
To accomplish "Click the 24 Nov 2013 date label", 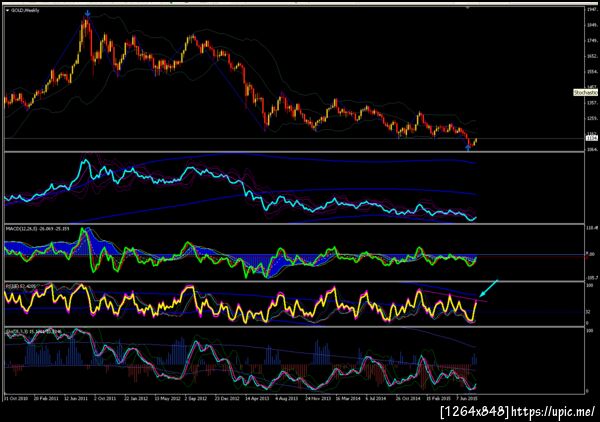I will pyautogui.click(x=318, y=398).
